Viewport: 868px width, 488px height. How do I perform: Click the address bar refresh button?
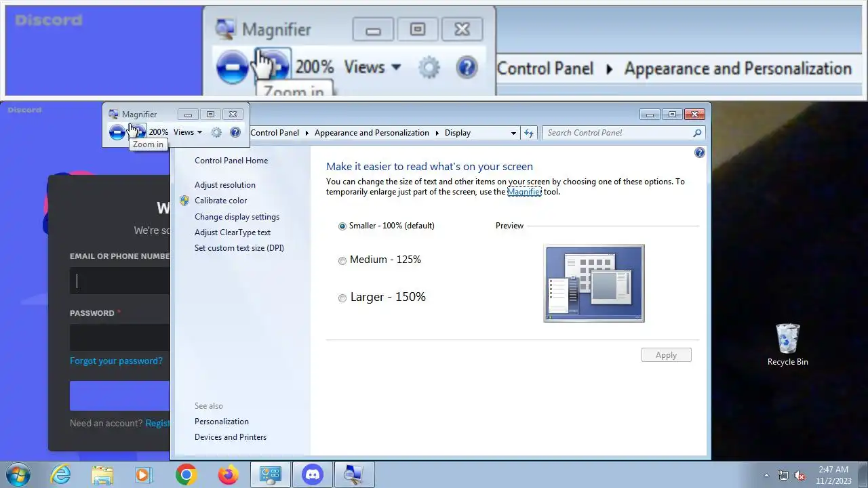click(529, 133)
